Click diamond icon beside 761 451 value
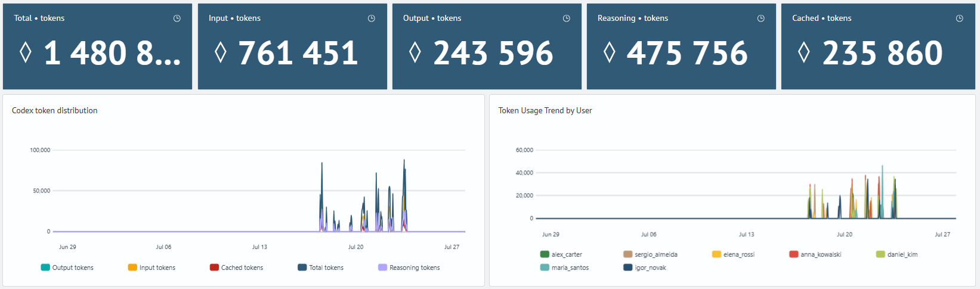The image size is (980, 289). tap(220, 52)
